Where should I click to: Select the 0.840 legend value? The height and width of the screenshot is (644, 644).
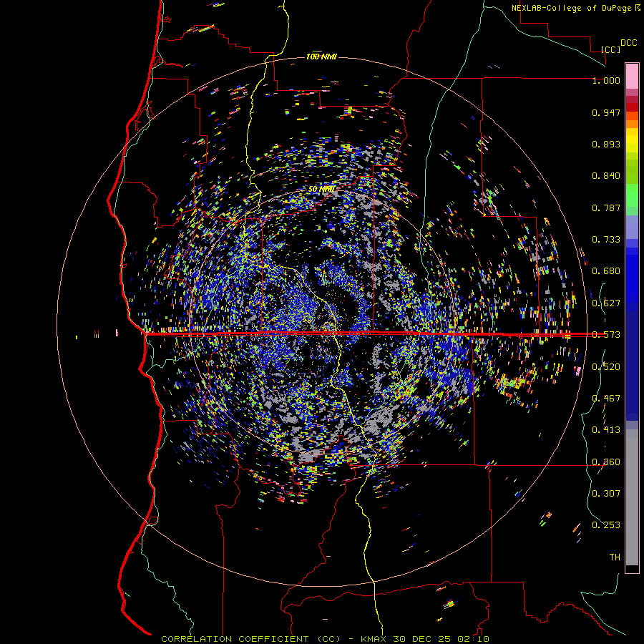(x=606, y=176)
